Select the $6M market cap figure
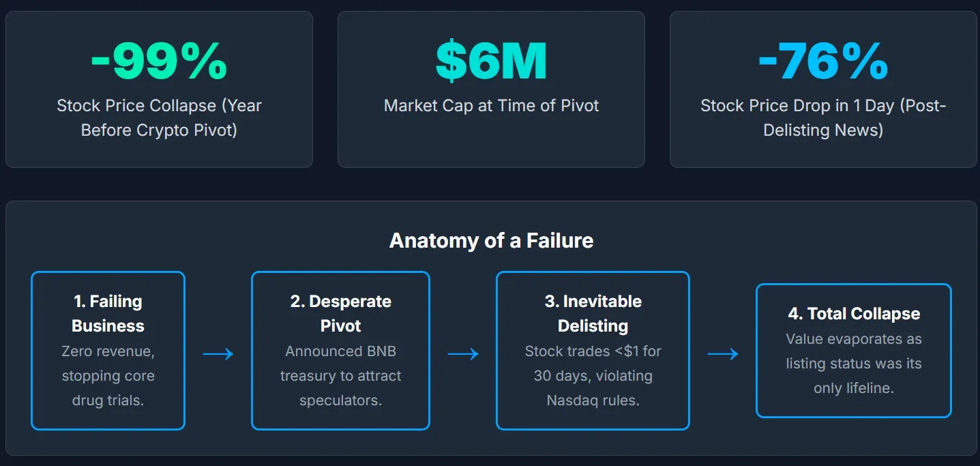This screenshot has height=466, width=980. (x=491, y=61)
